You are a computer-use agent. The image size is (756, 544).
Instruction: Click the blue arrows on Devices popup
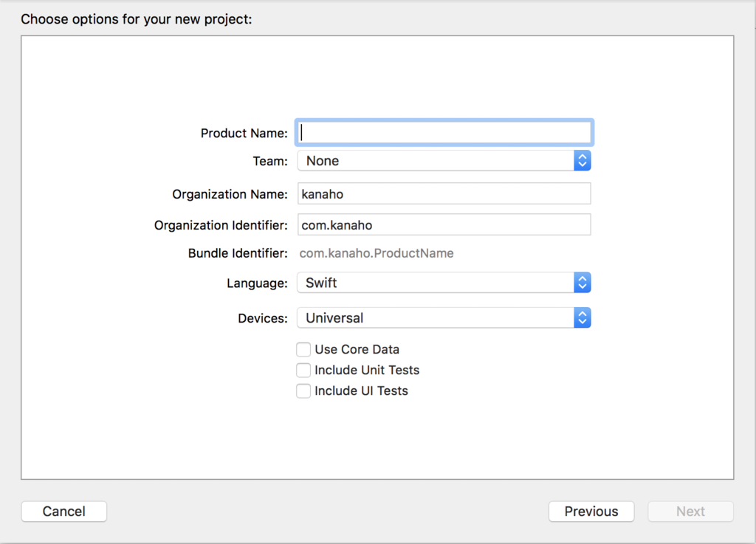583,318
